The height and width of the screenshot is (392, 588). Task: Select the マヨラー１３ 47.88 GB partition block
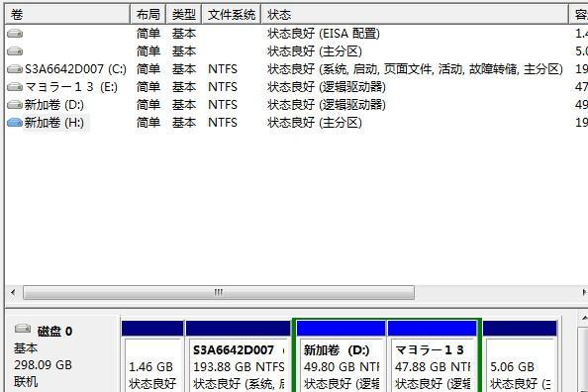point(433,356)
